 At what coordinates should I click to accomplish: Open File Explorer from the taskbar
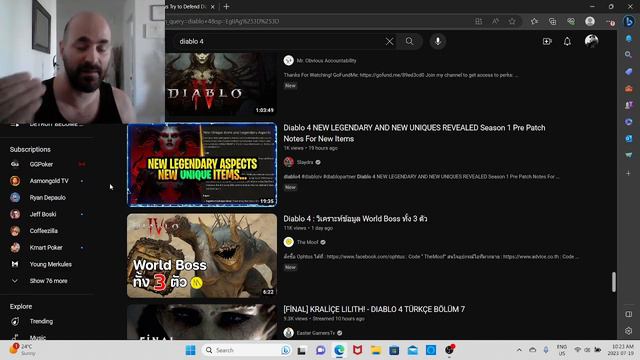click(x=376, y=350)
